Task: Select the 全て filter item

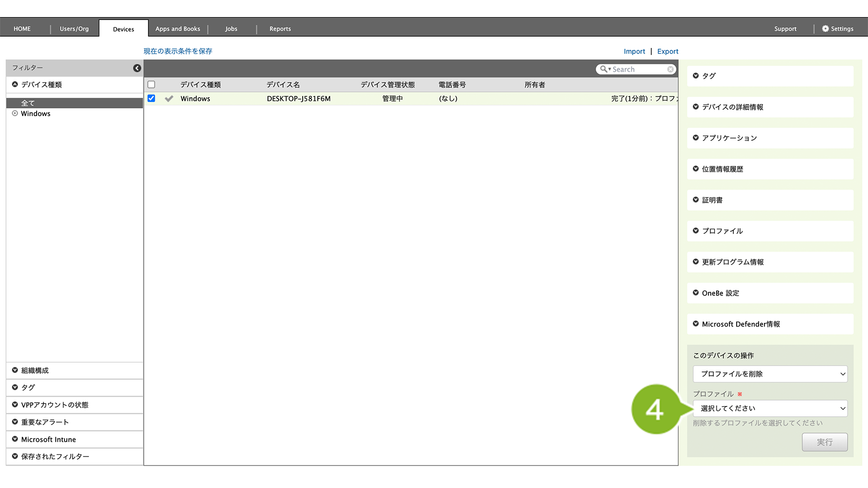Action: point(74,103)
